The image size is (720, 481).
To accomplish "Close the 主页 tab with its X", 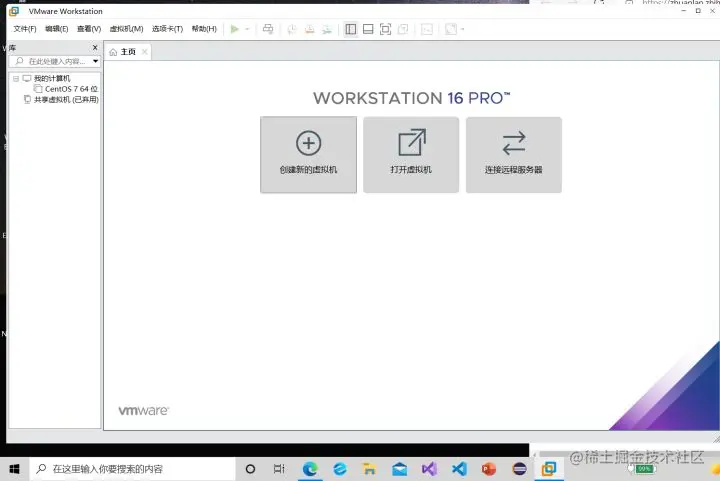I will tap(145, 51).
